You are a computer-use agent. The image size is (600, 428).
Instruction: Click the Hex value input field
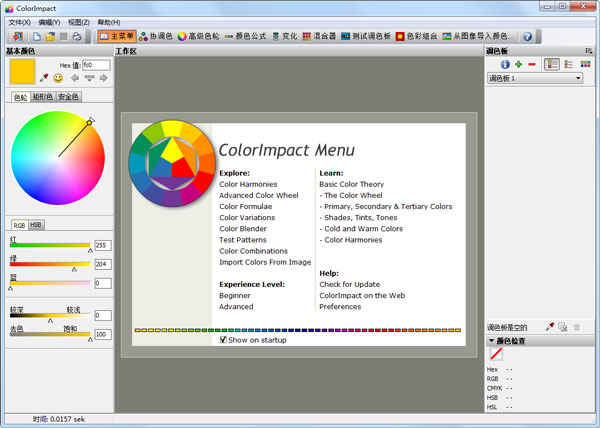[96, 65]
